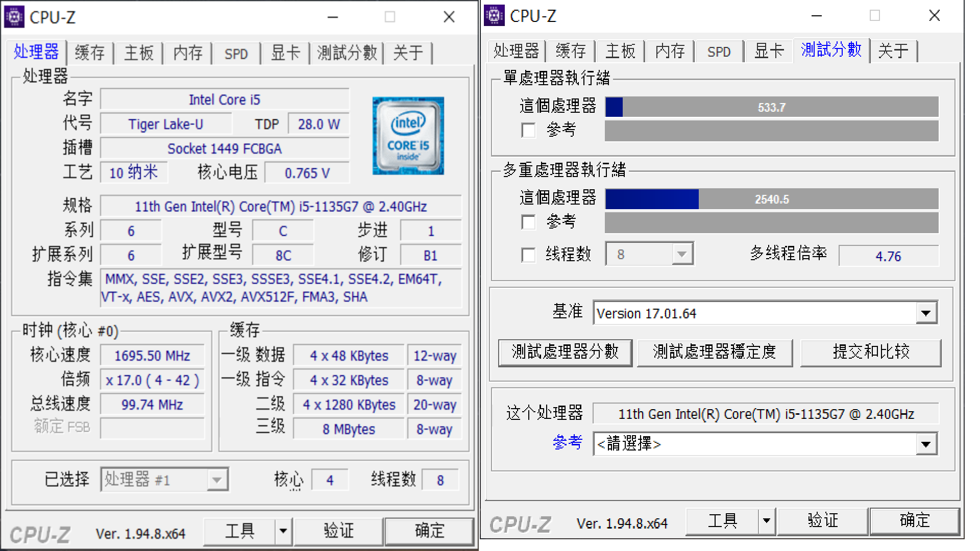Click 測試處理器分數 benchmark button
Image resolution: width=980 pixels, height=551 pixels.
565,352
